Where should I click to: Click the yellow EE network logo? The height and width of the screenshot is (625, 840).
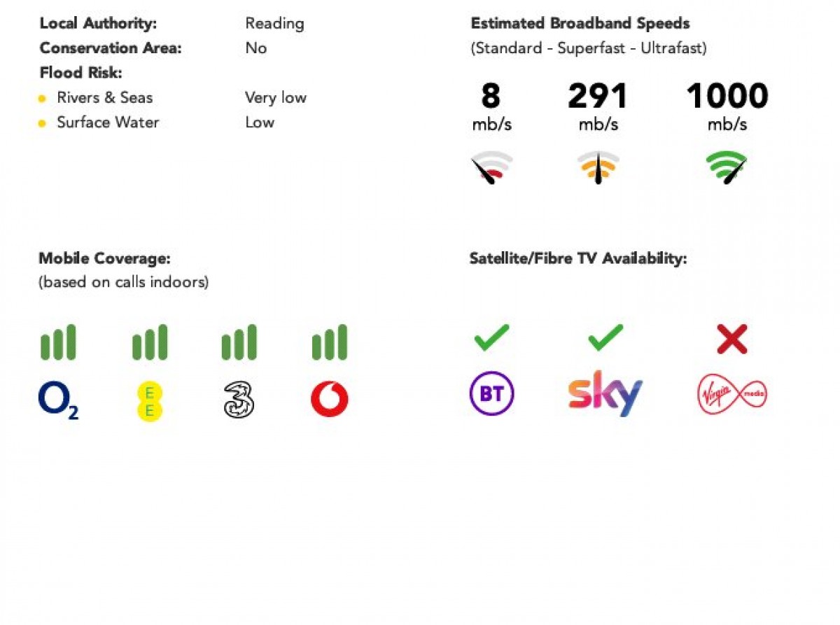pyautogui.click(x=149, y=402)
